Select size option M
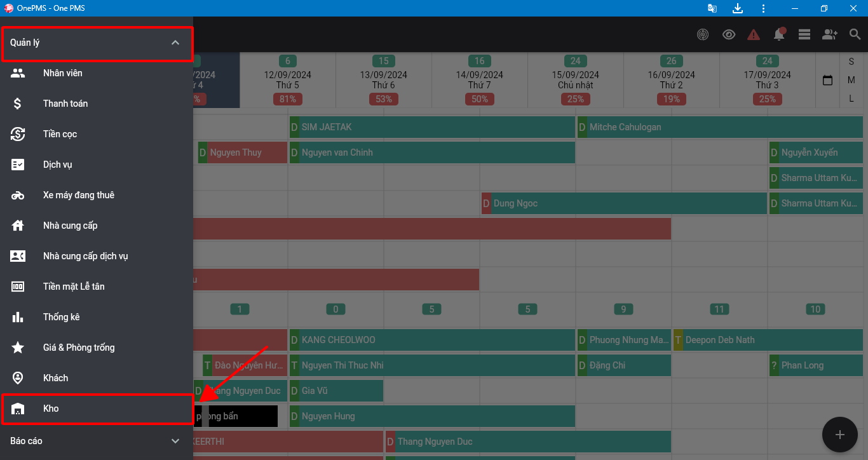Image resolution: width=868 pixels, height=460 pixels. [x=851, y=80]
